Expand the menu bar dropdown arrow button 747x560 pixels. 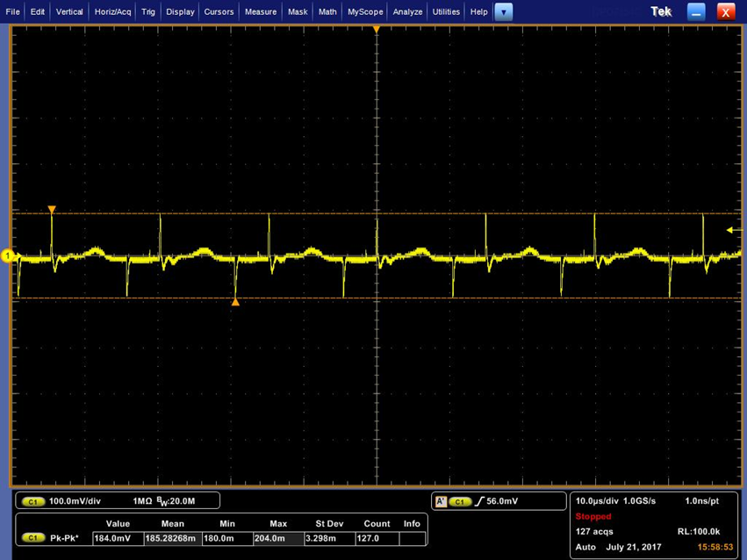coord(504,12)
